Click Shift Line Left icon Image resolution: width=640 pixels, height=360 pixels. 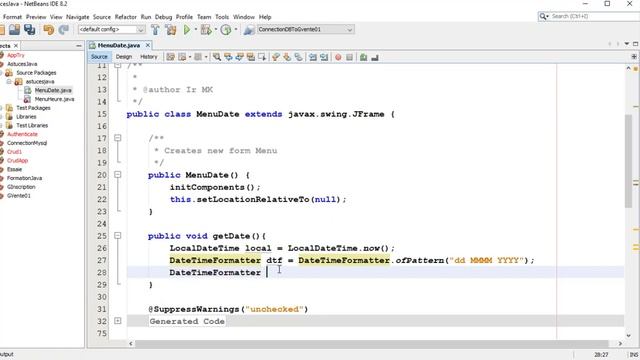313,57
